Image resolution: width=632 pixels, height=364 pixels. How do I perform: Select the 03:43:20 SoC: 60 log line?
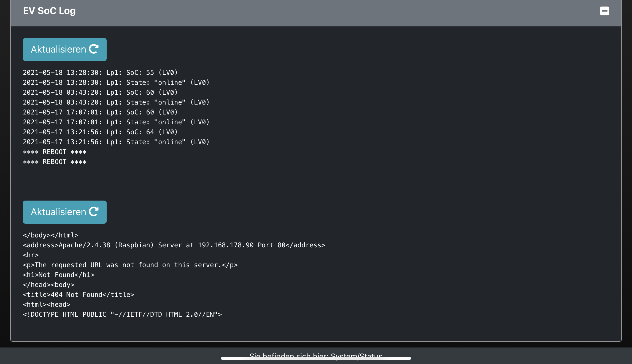point(100,92)
